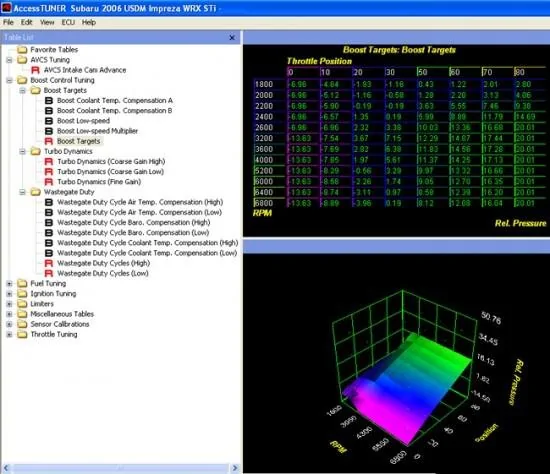550x474 pixels.
Task: Collapse the Boost Targets subfolder node
Action: coord(22,91)
